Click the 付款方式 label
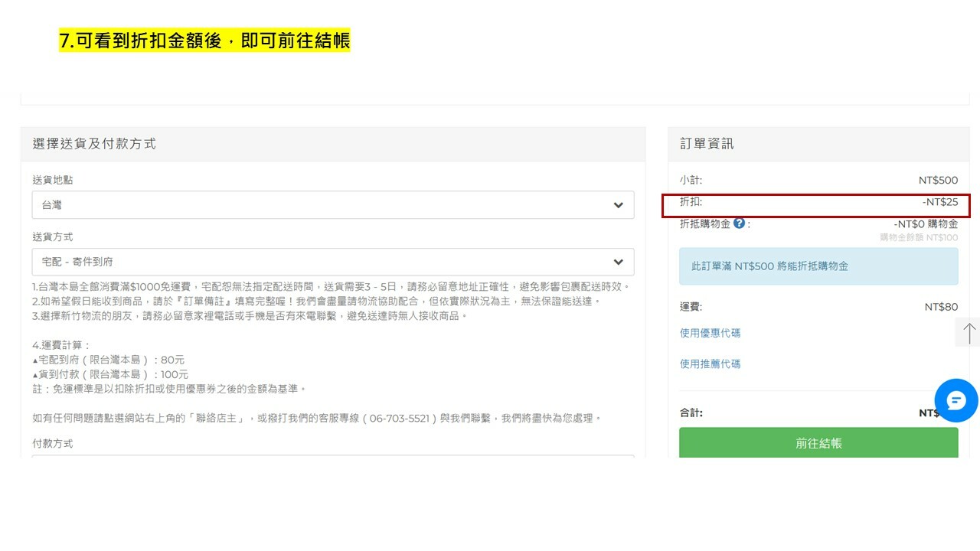The image size is (980, 551). pos(53,444)
